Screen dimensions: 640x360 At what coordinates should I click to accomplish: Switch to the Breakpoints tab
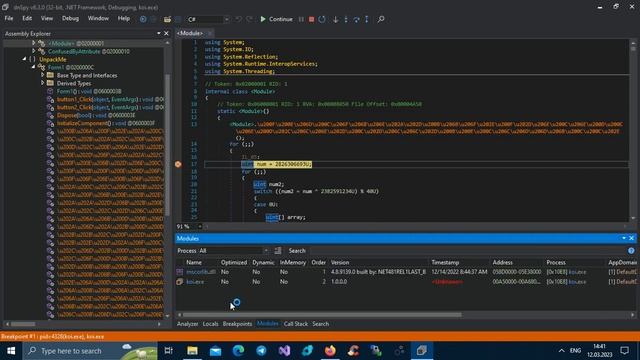[x=237, y=324]
